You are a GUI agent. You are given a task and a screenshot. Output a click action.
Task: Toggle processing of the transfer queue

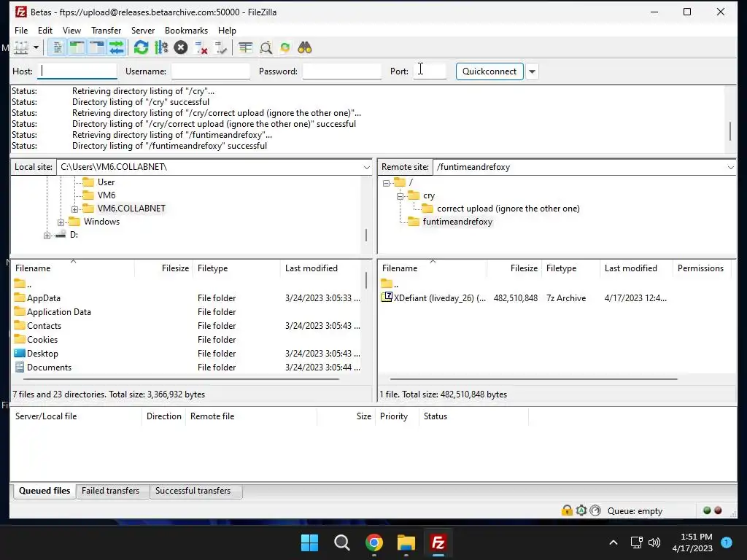click(x=161, y=47)
